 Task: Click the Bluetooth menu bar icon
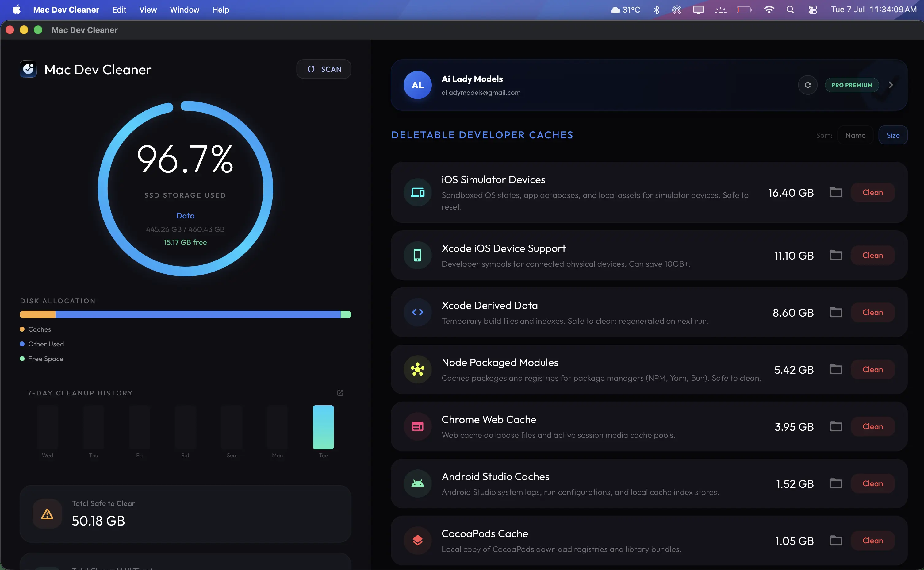tap(657, 10)
